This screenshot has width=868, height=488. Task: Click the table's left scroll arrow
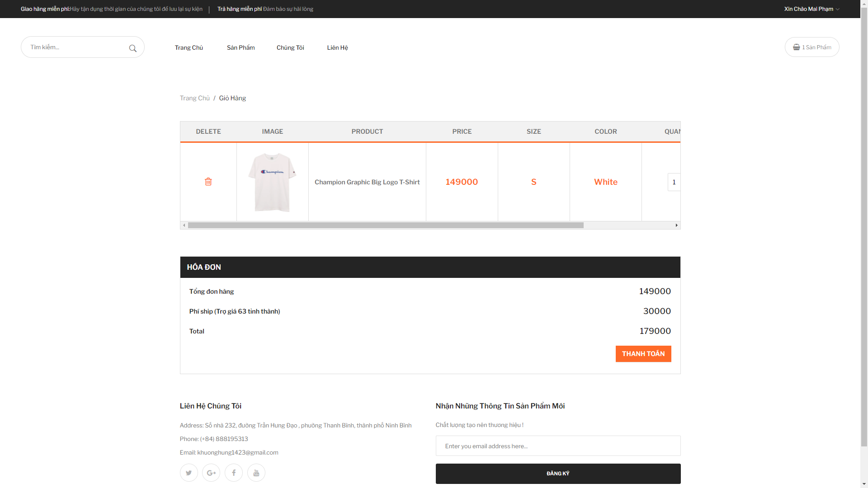184,225
